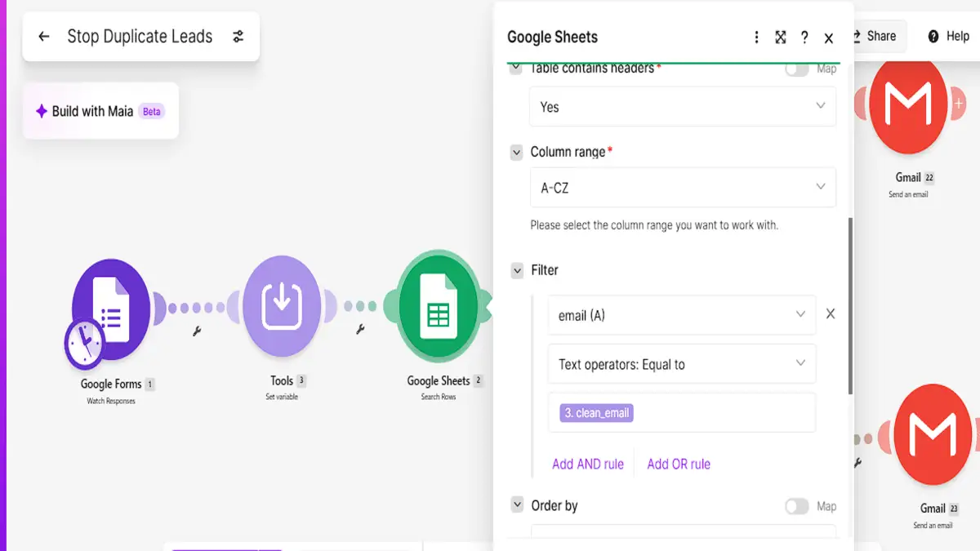Open help for Google Sheets panel
Screen dimensions: 980x551
pos(804,38)
